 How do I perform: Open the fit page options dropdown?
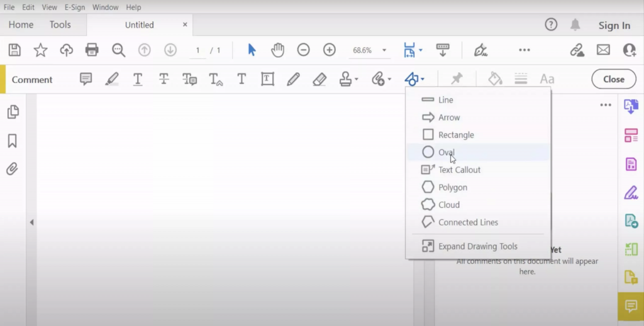coord(421,50)
